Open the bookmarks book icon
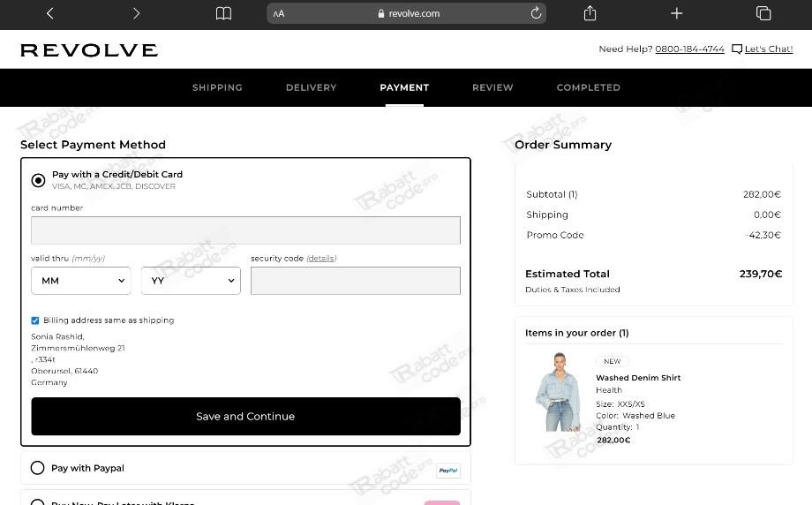Screen dimensions: 812x505 pos(223,13)
